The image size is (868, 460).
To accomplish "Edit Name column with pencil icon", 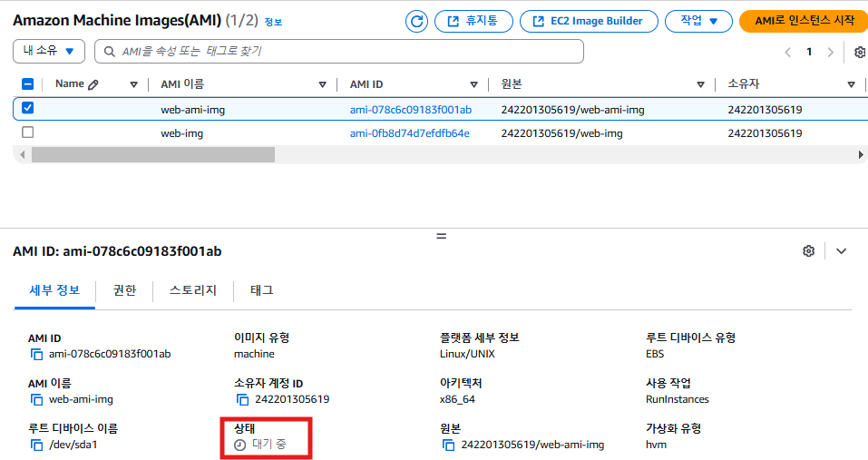I will point(93,84).
